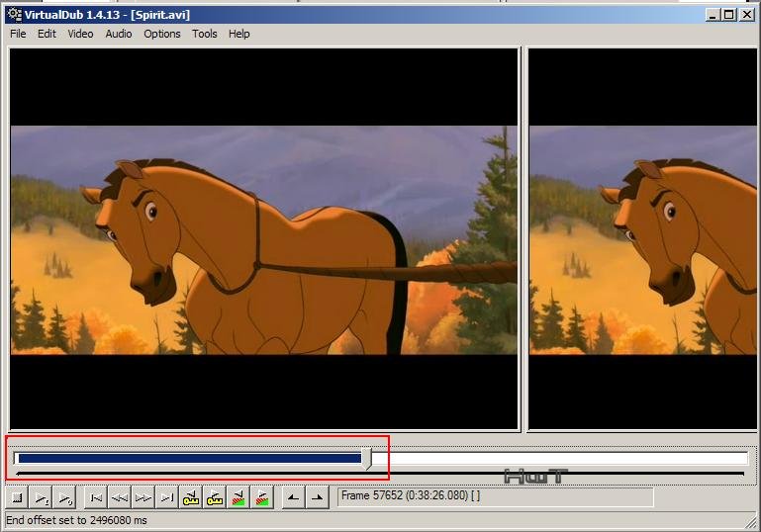Open the Video menu

[80, 34]
